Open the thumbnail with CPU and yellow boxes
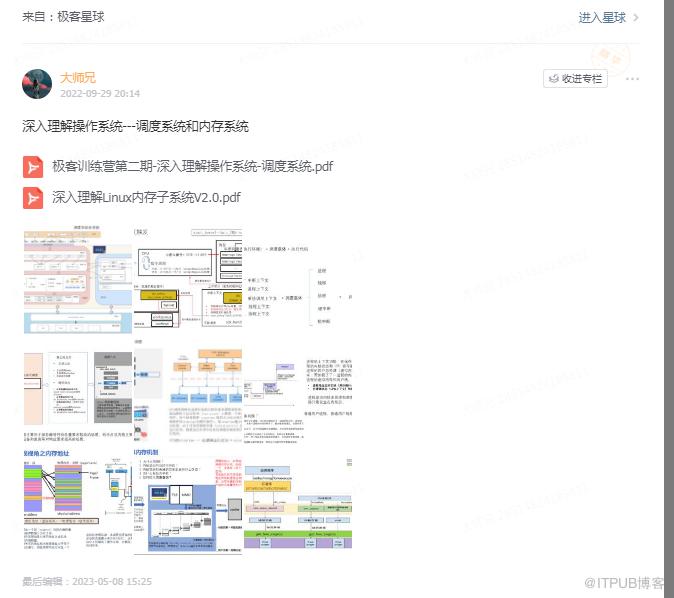Image resolution: width=674 pixels, height=598 pixels. (188, 279)
